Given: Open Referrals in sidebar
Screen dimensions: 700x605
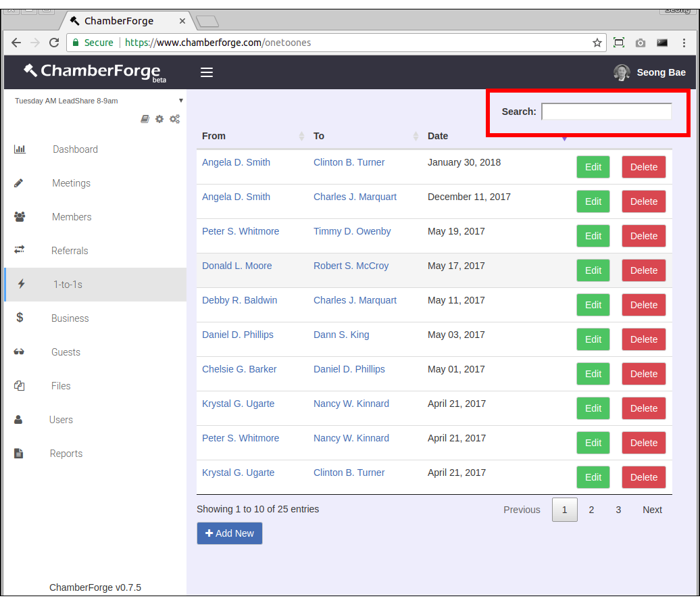Looking at the screenshot, I should (x=70, y=251).
